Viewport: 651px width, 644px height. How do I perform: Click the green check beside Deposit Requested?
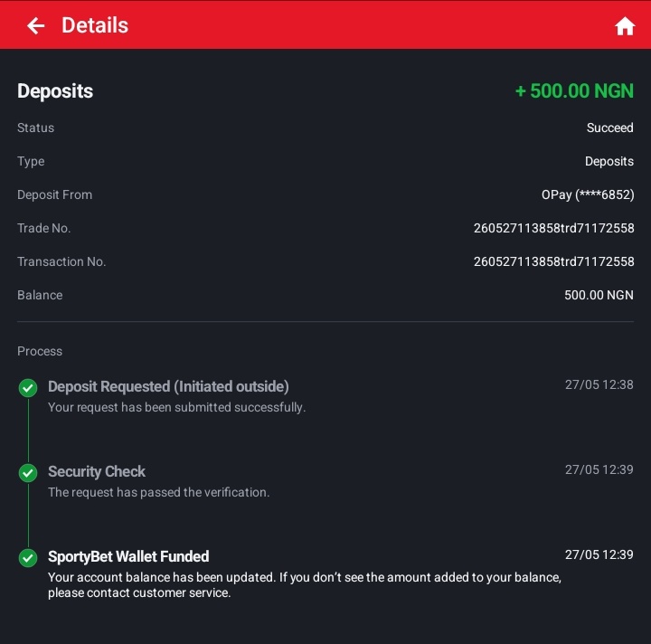28,388
